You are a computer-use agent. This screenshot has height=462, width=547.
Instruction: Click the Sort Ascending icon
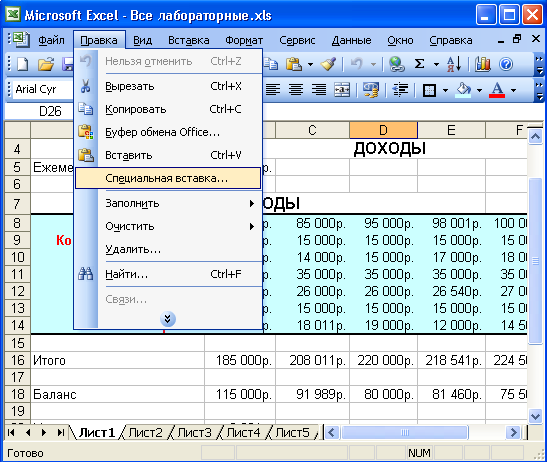tap(455, 64)
